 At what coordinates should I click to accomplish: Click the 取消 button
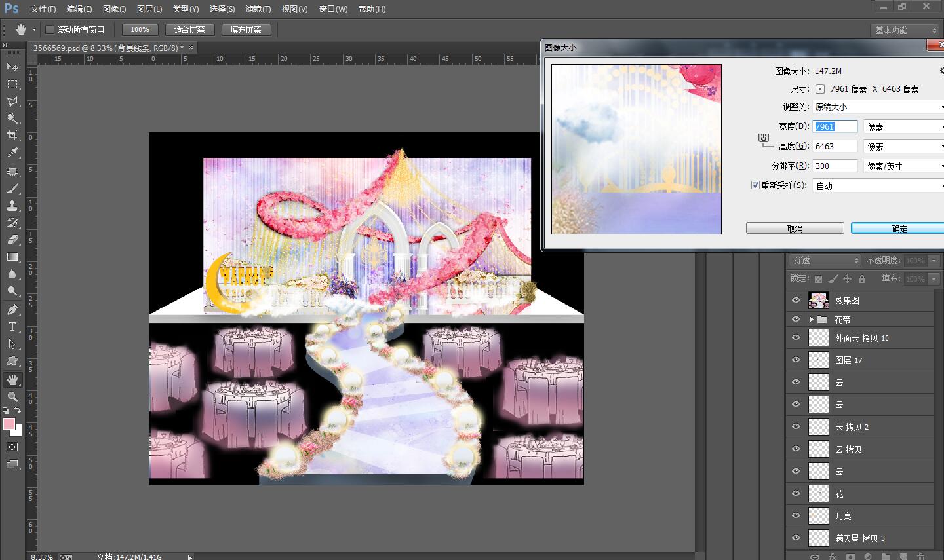tap(795, 228)
